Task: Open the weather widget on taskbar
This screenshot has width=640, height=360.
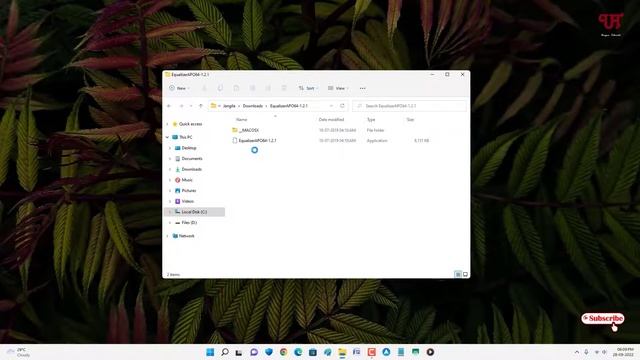Action: click(18, 352)
